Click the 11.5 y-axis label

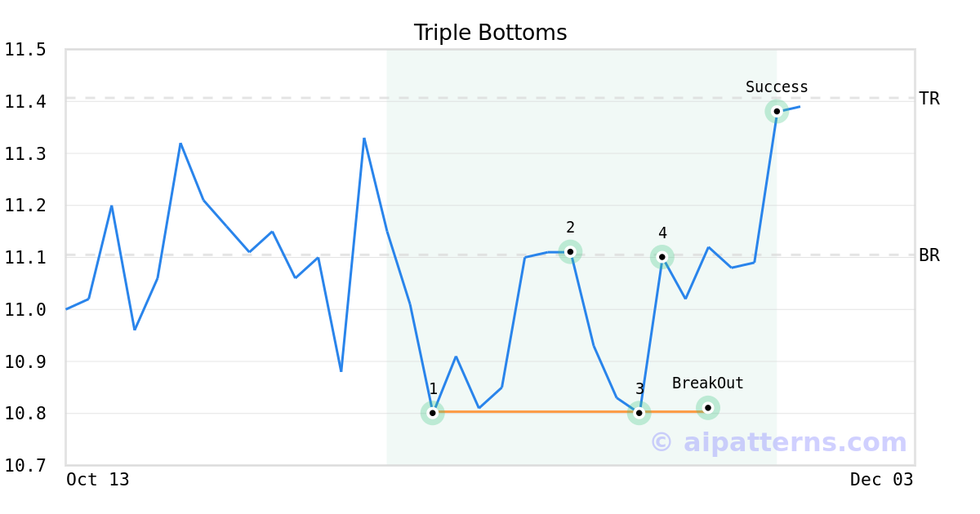click(24, 50)
